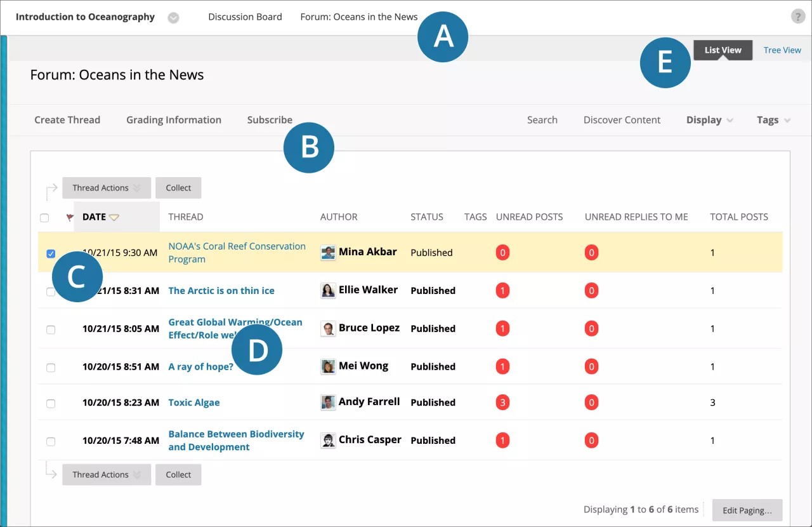The width and height of the screenshot is (812, 527).
Task: Open the thread titled A ray of hope?
Action: [200, 366]
